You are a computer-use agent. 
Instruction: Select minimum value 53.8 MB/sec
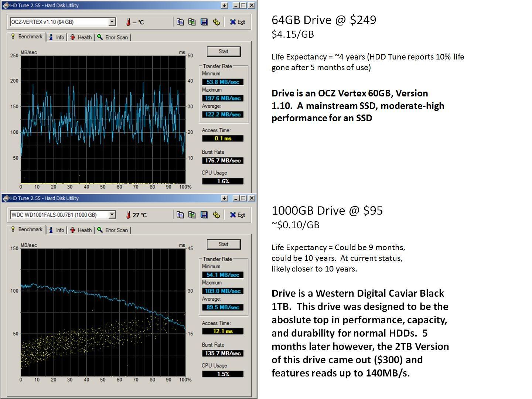tap(223, 82)
